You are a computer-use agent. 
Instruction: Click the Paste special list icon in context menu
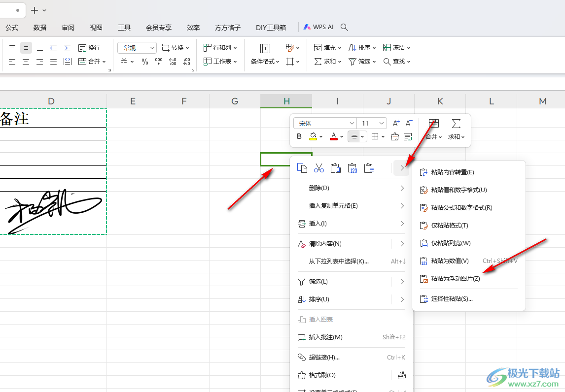point(369,168)
